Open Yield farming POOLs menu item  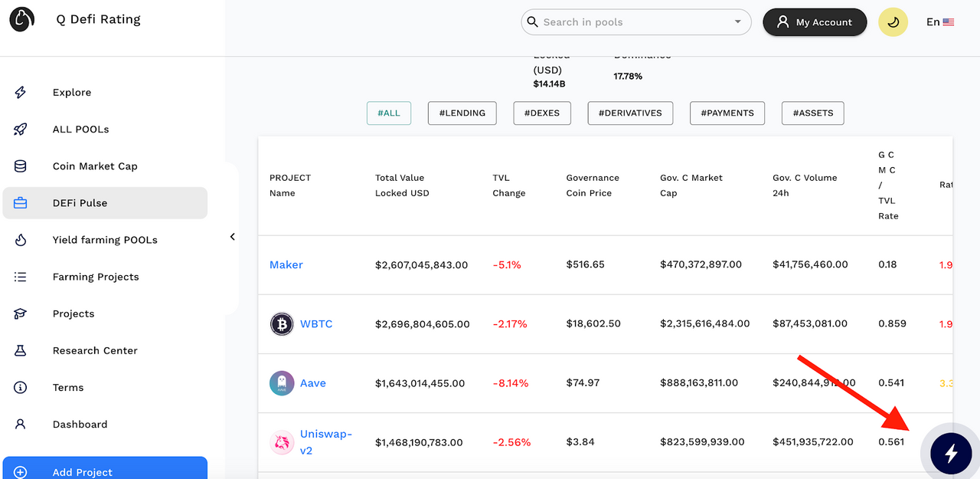[x=105, y=240]
